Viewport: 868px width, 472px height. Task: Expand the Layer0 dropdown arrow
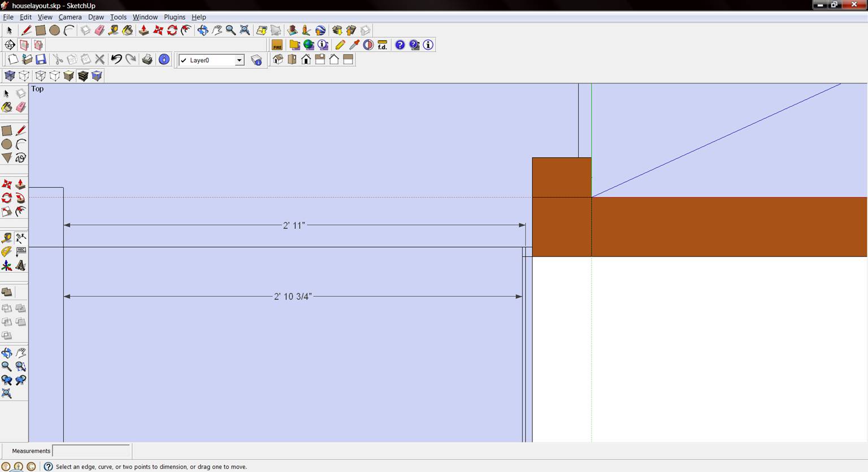(x=239, y=60)
